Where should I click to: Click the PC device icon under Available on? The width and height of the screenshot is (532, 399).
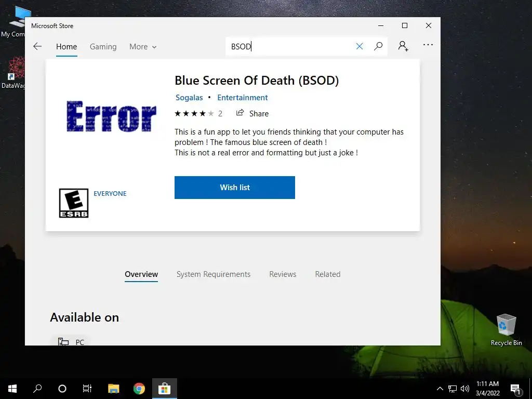click(63, 341)
